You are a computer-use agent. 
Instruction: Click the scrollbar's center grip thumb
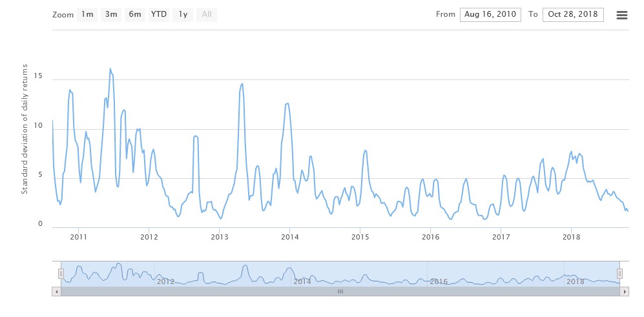click(x=340, y=291)
